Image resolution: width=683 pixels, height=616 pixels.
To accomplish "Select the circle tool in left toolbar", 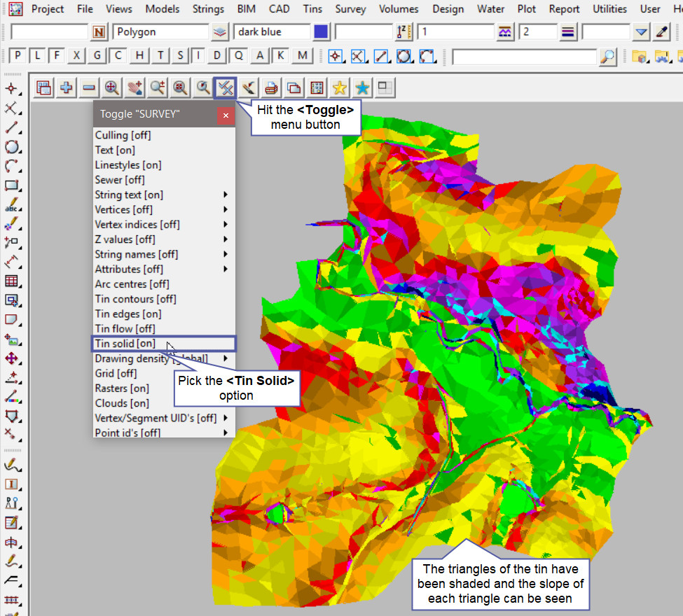I will 12,147.
